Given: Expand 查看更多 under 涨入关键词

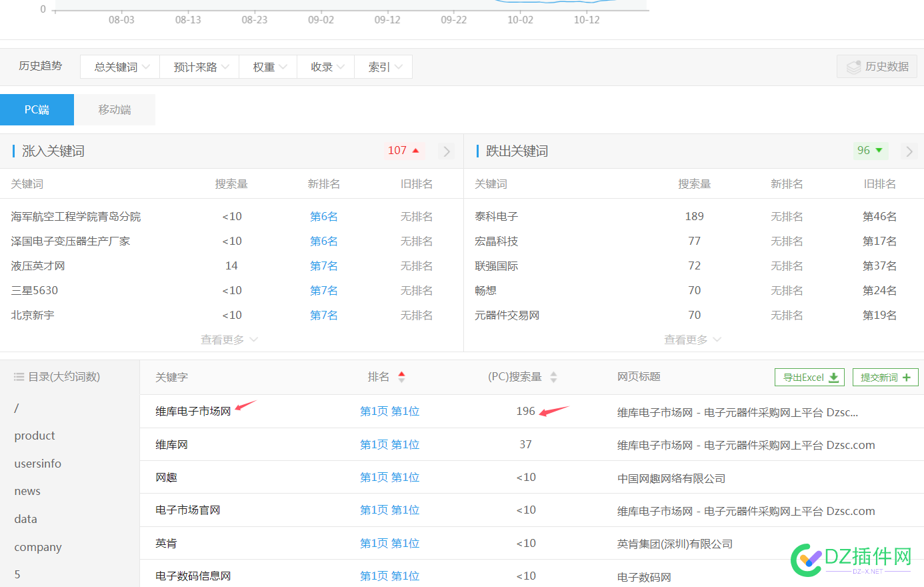Looking at the screenshot, I should pyautogui.click(x=229, y=340).
